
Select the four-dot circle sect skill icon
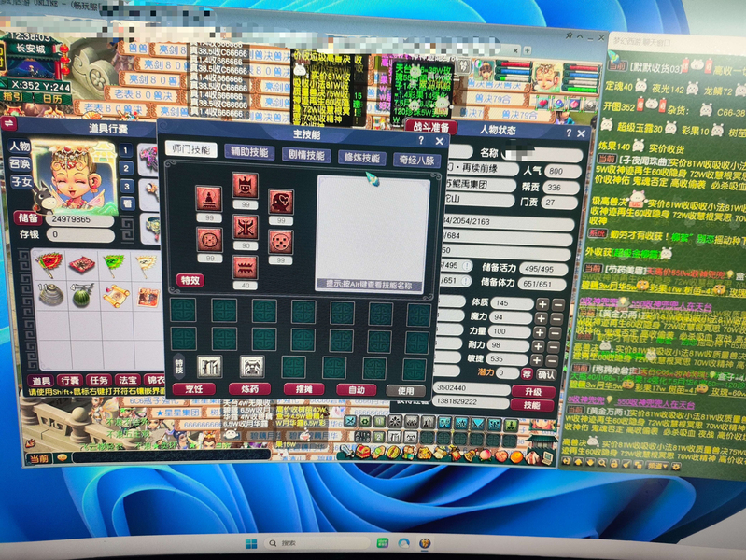point(209,239)
